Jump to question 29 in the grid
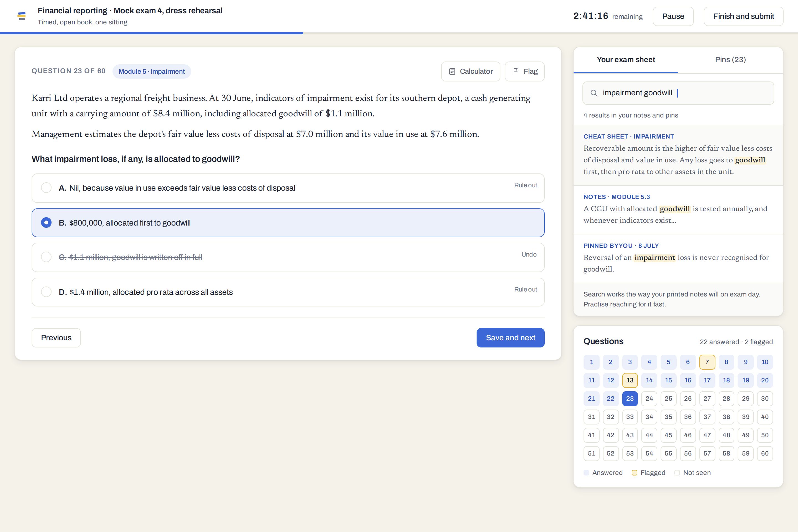 (x=745, y=399)
